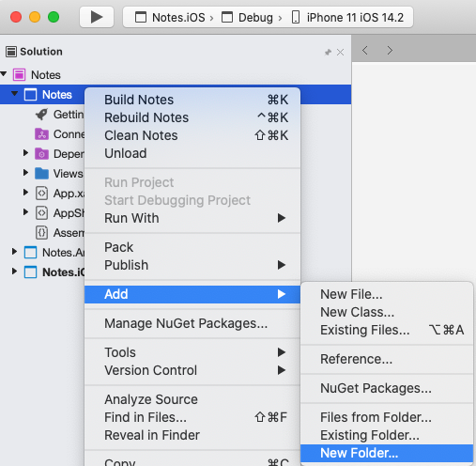Image resolution: width=476 pixels, height=466 pixels.
Task: Choose Find in Files...
Action: 192,417
